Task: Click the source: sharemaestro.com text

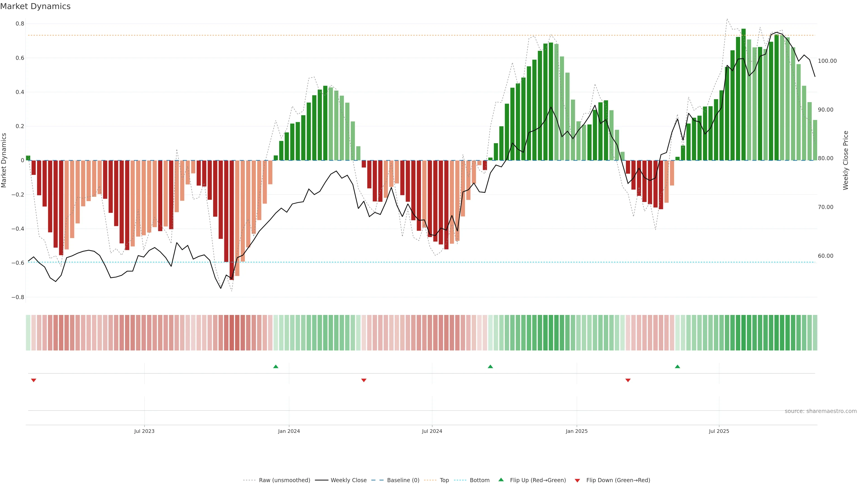Action: [821, 411]
